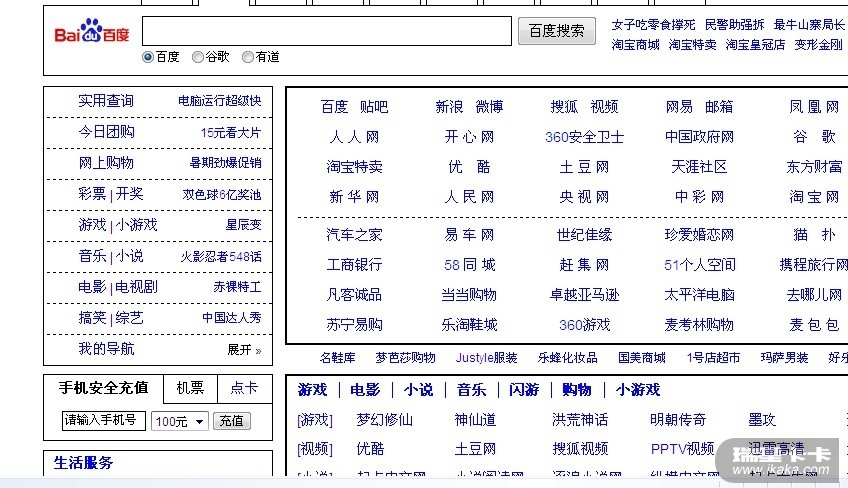This screenshot has width=848, height=488.
Task: Open the 淘宝皇冠店 link
Action: point(755,45)
